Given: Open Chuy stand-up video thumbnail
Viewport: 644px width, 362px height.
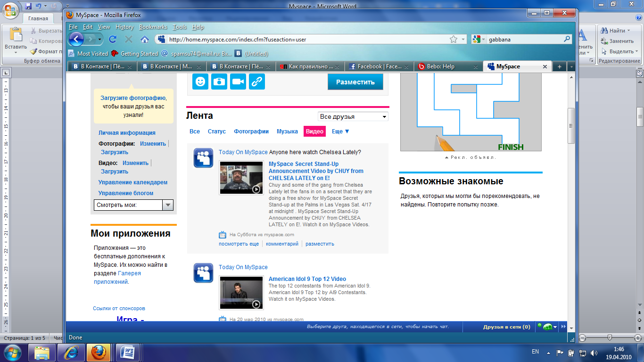Looking at the screenshot, I should tap(241, 178).
